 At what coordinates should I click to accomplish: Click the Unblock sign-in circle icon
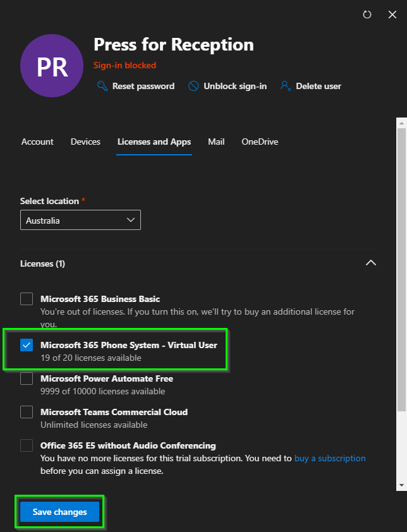[x=193, y=86]
